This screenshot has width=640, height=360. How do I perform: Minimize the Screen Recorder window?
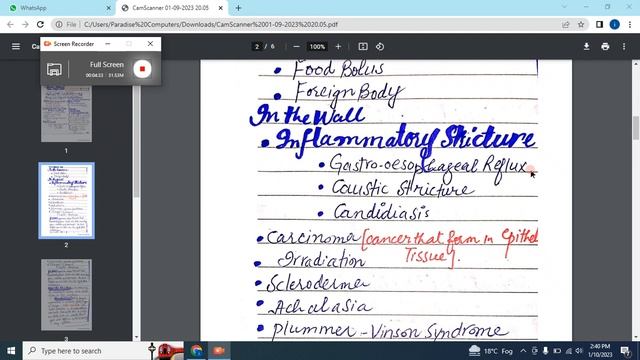(108, 44)
